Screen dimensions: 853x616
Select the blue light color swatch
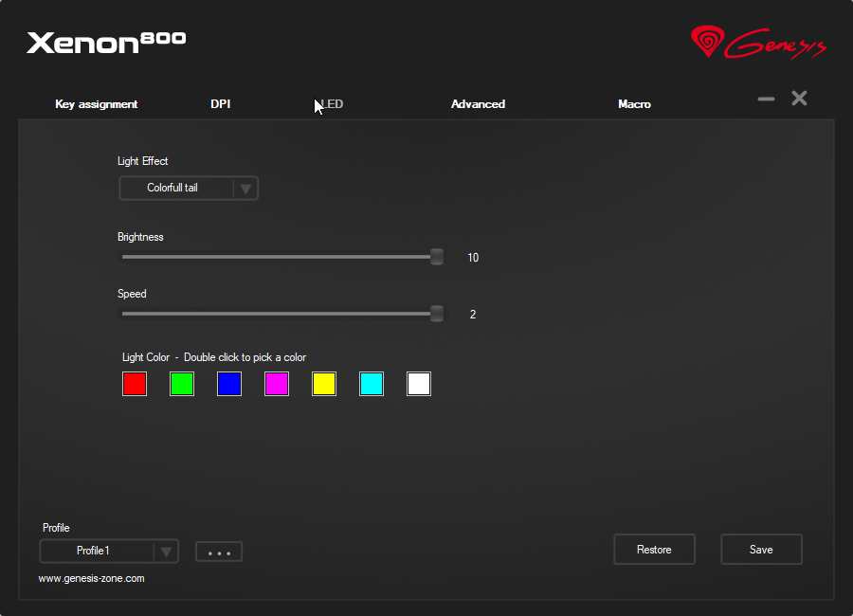[x=229, y=384]
